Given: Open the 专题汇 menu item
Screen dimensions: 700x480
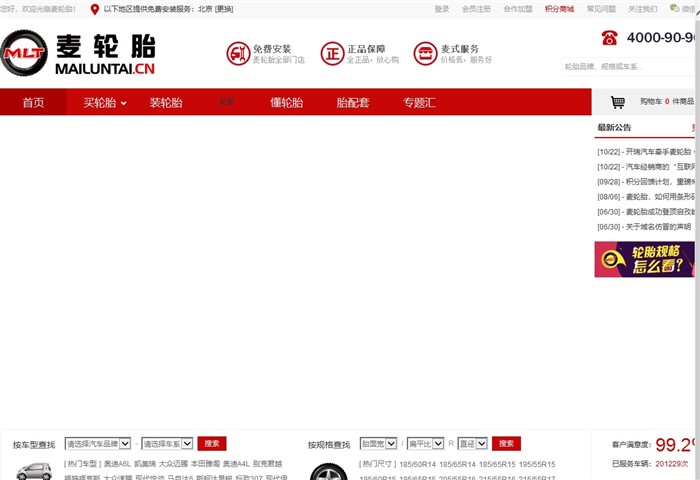Looking at the screenshot, I should click(x=419, y=103).
